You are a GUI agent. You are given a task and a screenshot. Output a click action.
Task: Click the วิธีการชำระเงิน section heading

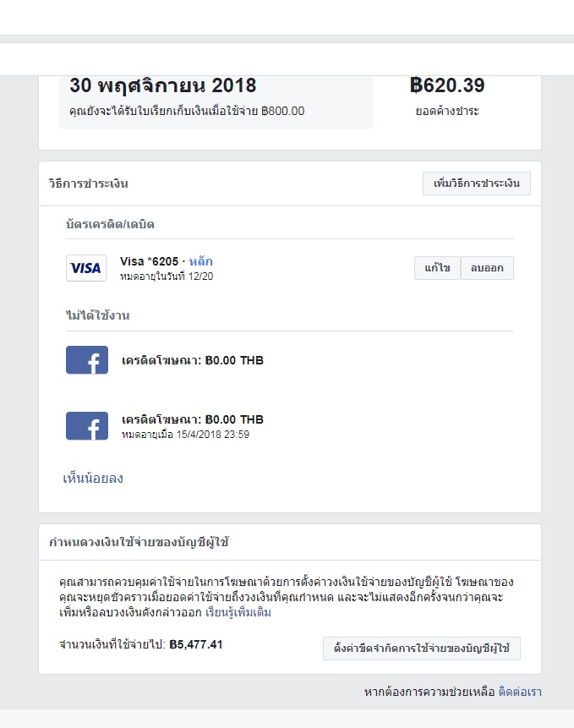pos(89,183)
